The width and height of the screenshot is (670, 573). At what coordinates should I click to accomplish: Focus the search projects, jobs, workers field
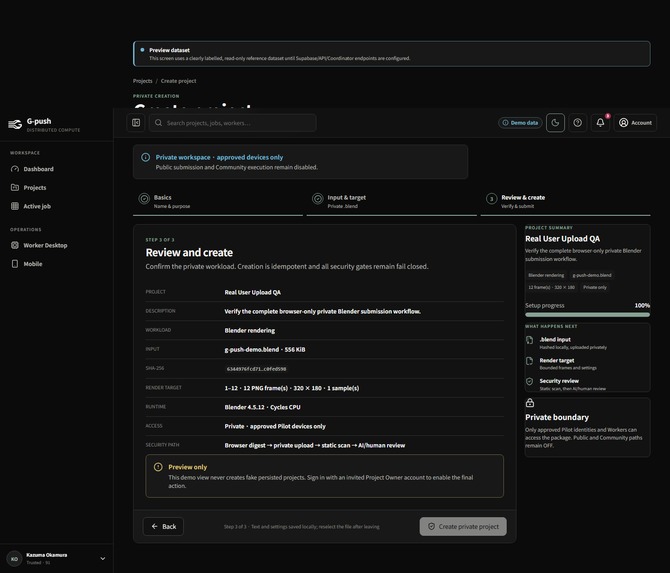click(x=233, y=123)
